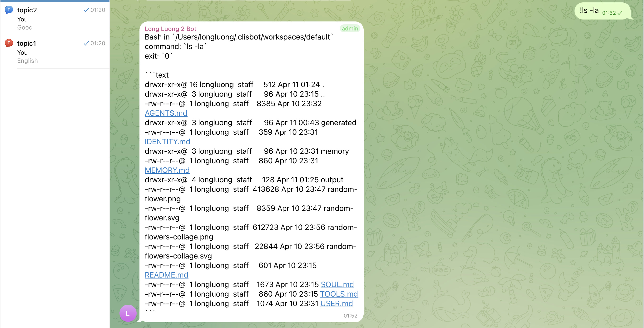
Task: Click the admin badge on the bot message
Action: pyautogui.click(x=350, y=29)
